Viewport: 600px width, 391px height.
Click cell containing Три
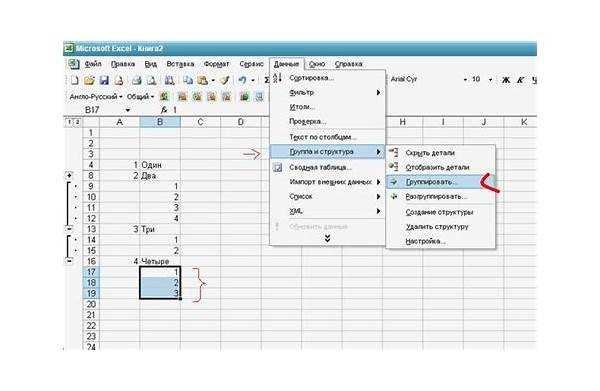coord(160,229)
